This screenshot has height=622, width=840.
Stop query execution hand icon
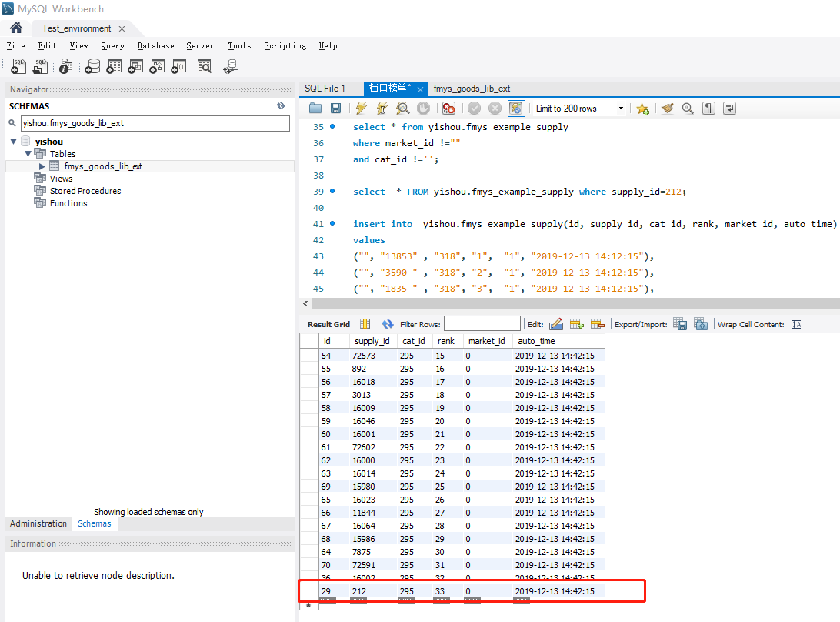423,109
